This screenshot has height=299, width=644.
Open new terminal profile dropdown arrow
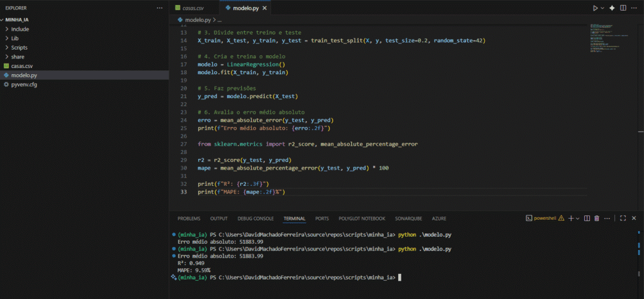click(577, 219)
